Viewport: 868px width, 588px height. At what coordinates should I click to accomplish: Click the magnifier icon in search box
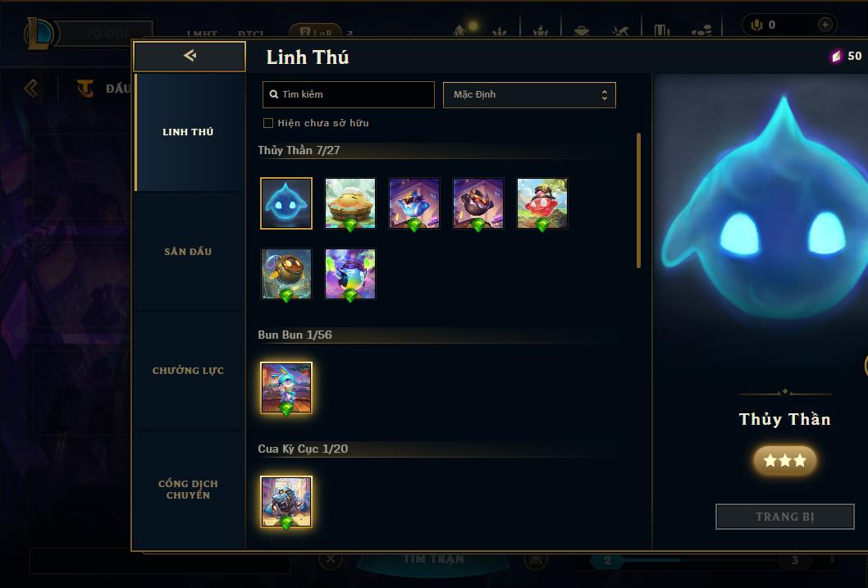coord(273,94)
